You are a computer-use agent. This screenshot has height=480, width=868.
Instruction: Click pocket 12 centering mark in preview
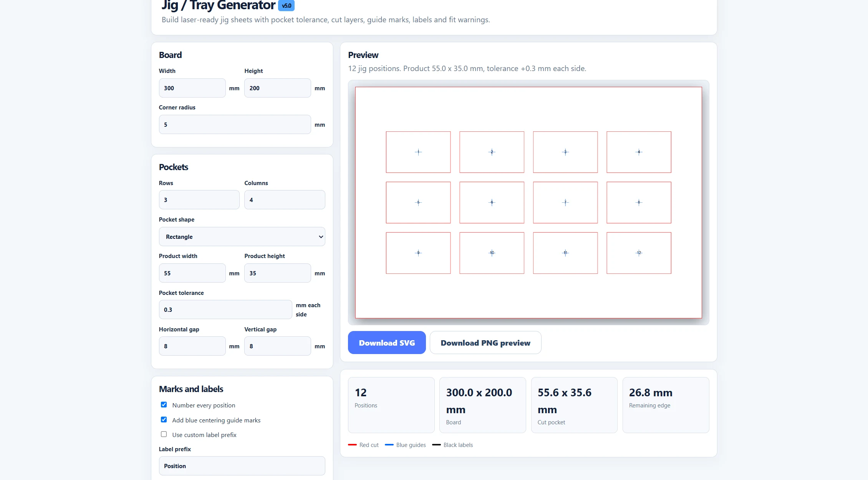pos(639,253)
